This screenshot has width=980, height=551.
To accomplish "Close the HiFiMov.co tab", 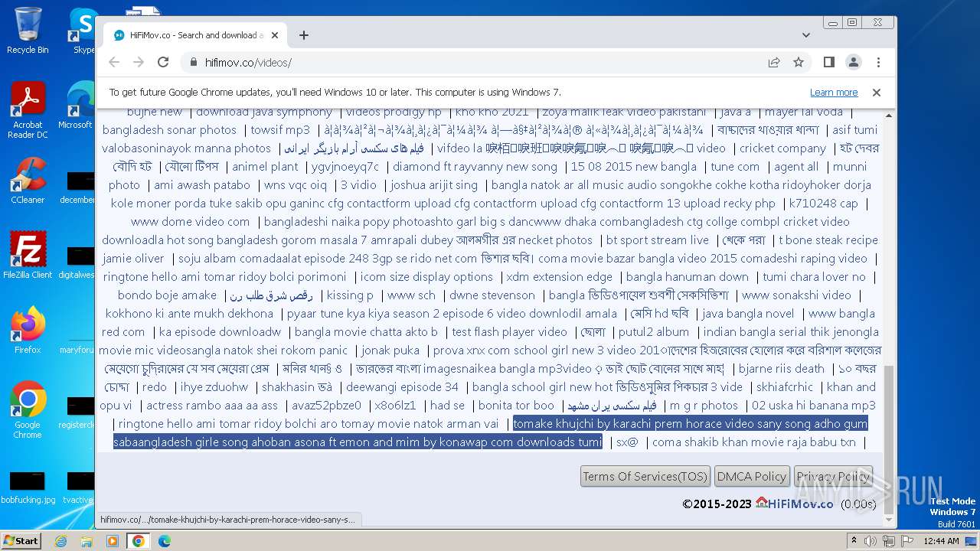I will [276, 35].
